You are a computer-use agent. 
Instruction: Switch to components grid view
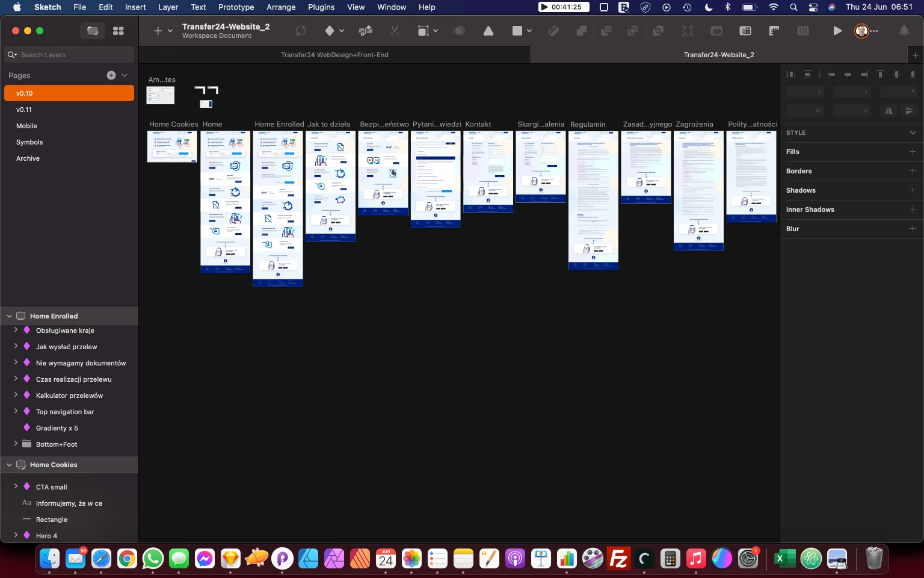[119, 31]
